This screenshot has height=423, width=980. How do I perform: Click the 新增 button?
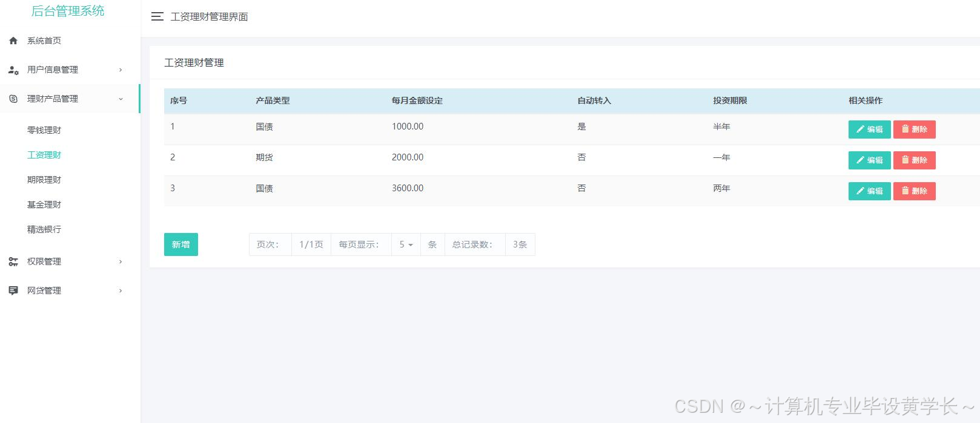point(181,244)
